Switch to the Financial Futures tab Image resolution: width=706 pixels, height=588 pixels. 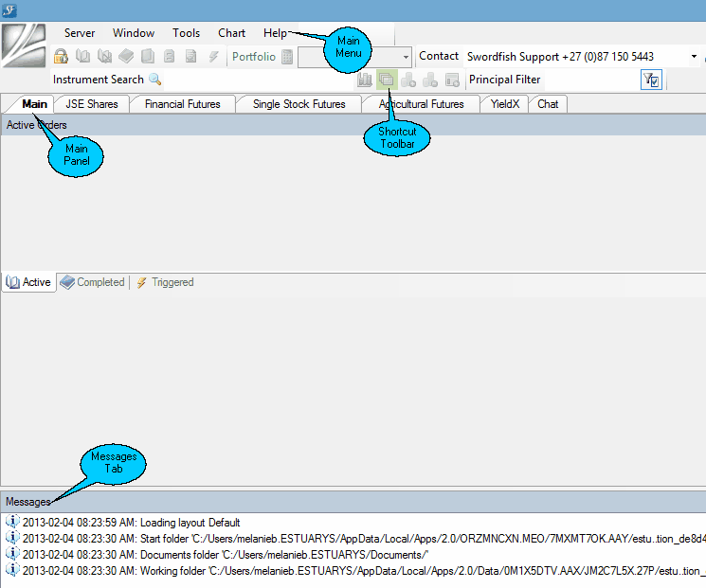(x=182, y=104)
